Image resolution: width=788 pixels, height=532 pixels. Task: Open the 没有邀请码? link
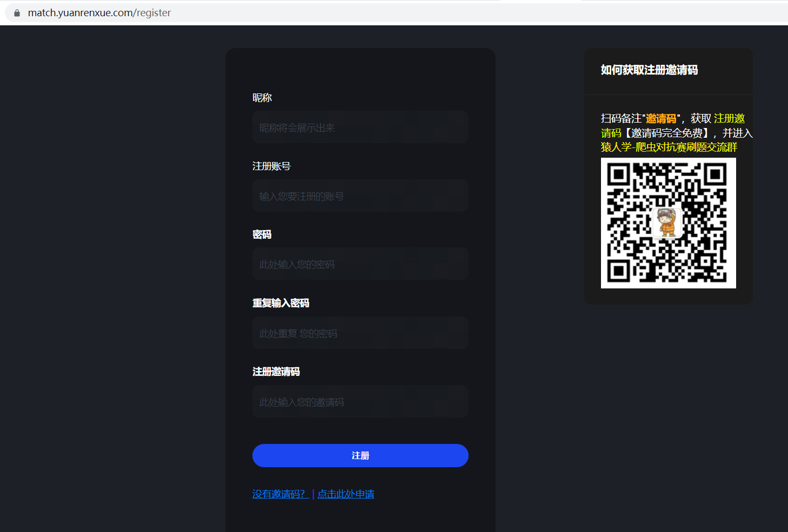coord(280,494)
